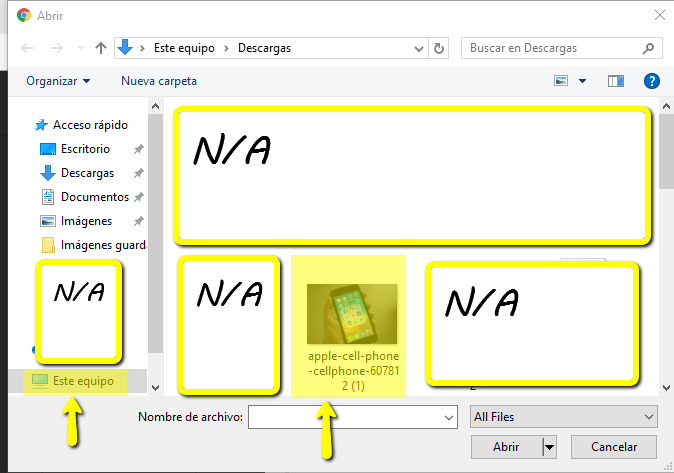Viewport: 674px width, 473px height.
Task: Expand the All Files type dropdown
Action: point(649,416)
